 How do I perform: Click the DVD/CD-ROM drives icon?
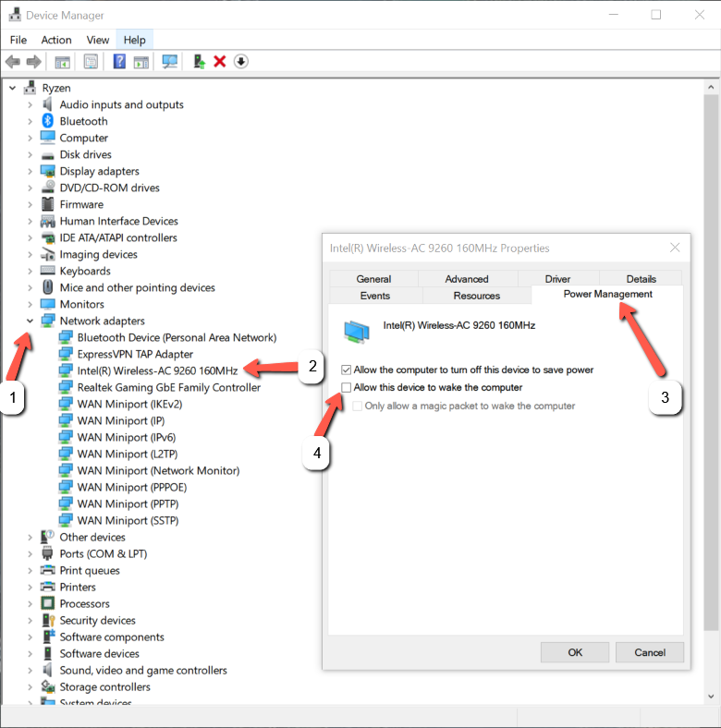pyautogui.click(x=47, y=188)
